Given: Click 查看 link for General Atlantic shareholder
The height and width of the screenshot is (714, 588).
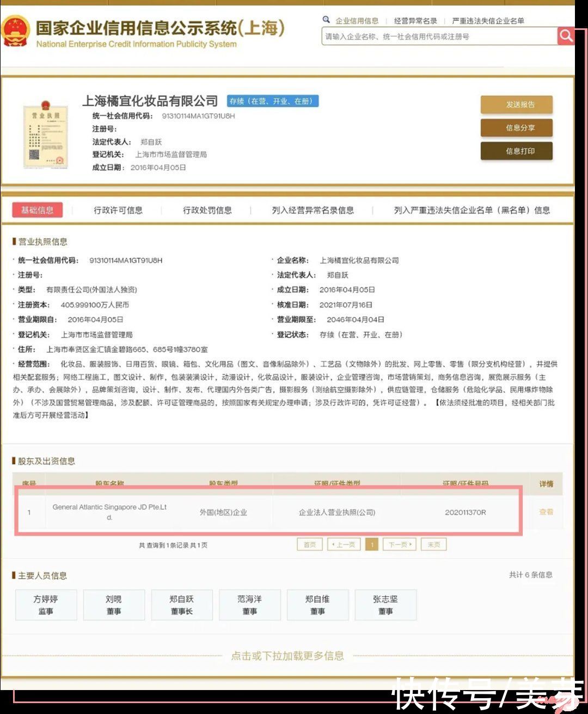Looking at the screenshot, I should click(546, 512).
